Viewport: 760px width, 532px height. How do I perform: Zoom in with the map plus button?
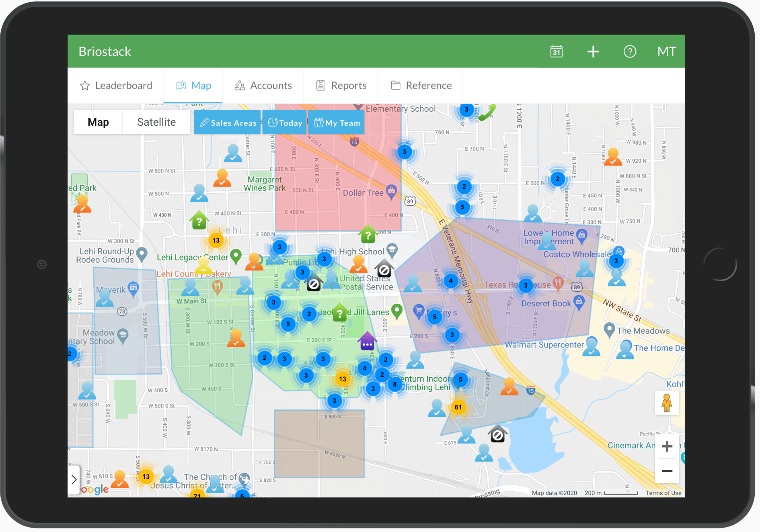pos(667,446)
